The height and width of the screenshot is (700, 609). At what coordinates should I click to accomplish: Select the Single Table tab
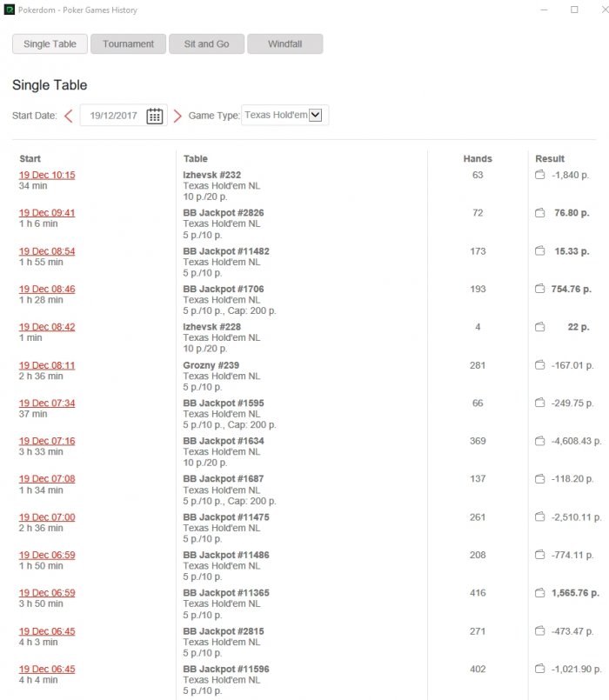click(x=50, y=44)
